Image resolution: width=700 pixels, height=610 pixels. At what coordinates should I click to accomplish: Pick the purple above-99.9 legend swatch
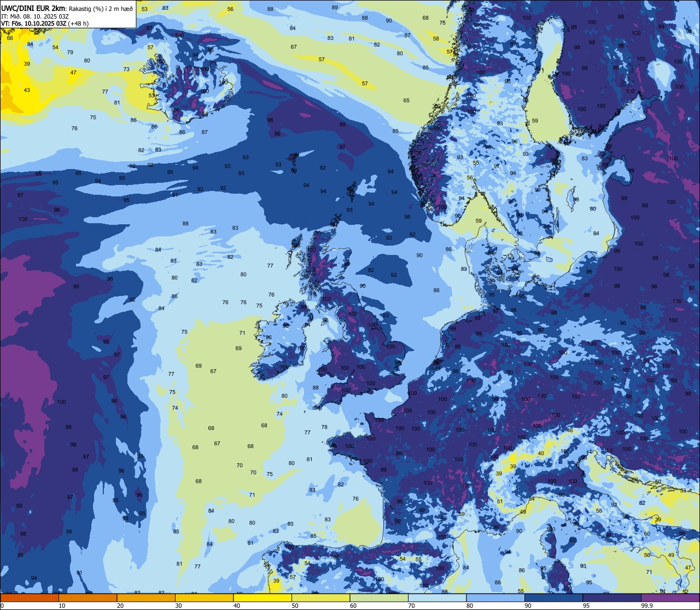670,597
